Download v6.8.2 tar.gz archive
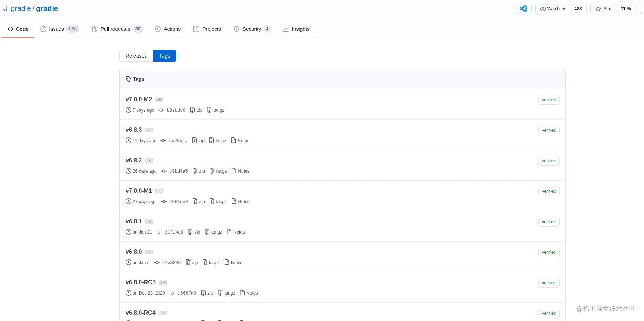Image resolution: width=644 pixels, height=321 pixels. tap(218, 171)
